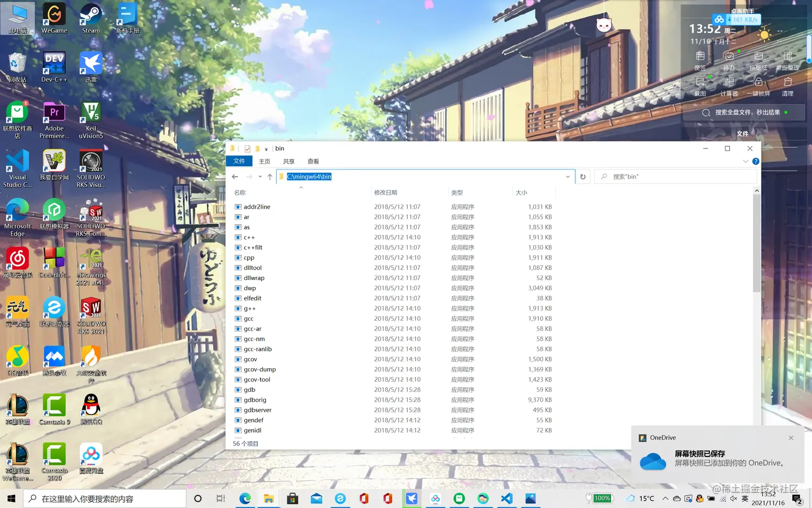Select the Visual Studio Code desktop icon
This screenshot has width=812, height=508.
(x=18, y=169)
